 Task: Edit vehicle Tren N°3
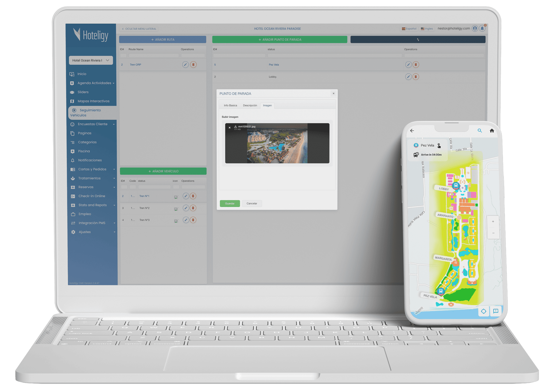(x=186, y=220)
